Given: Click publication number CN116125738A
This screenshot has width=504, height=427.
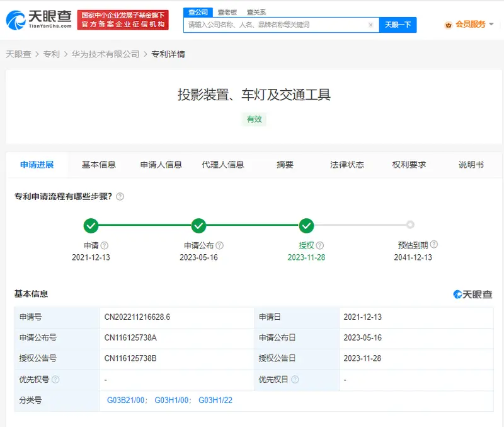Looking at the screenshot, I should click(x=130, y=337).
